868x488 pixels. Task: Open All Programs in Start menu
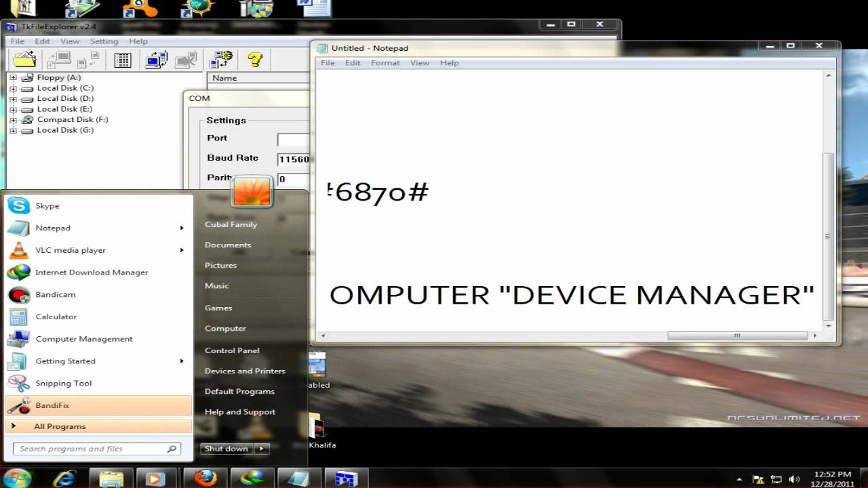point(98,426)
